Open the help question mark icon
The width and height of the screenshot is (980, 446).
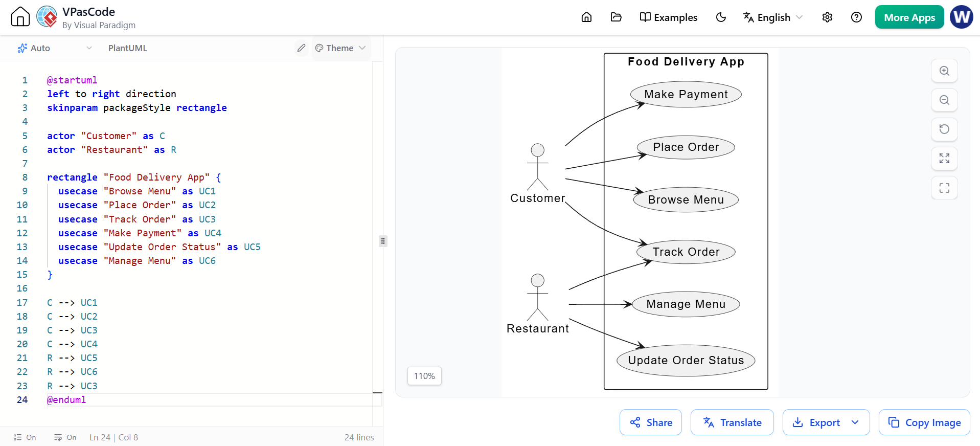pos(856,17)
